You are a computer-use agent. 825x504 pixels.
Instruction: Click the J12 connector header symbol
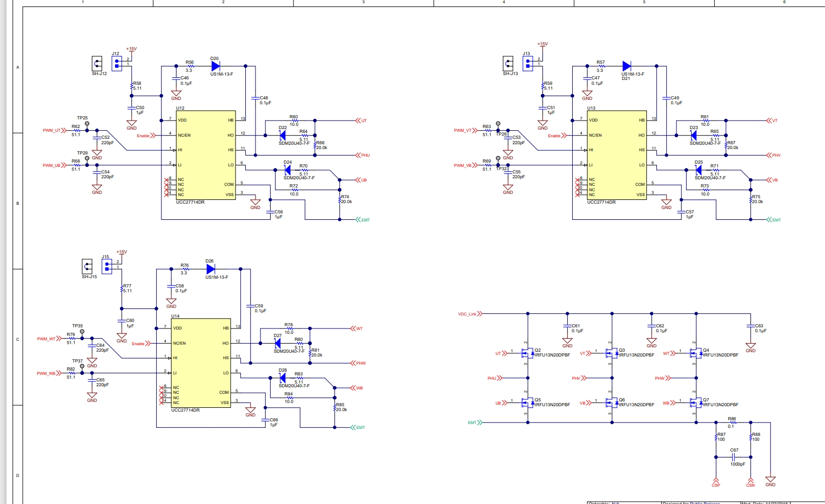[x=117, y=64]
